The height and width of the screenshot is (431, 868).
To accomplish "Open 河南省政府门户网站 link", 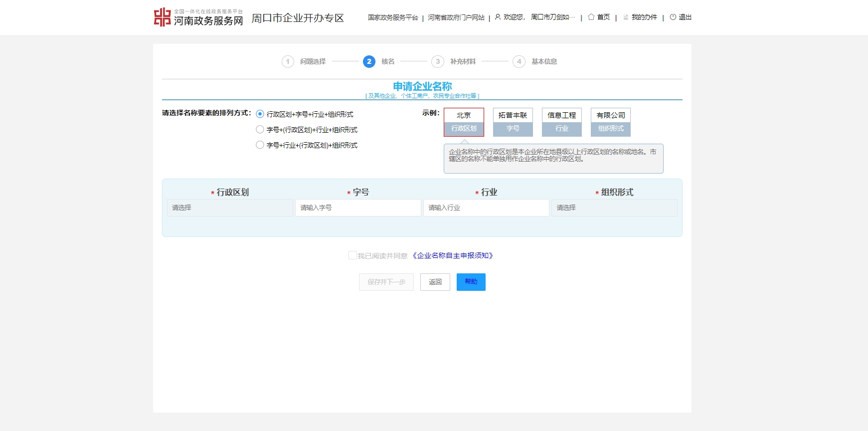I will [x=456, y=17].
